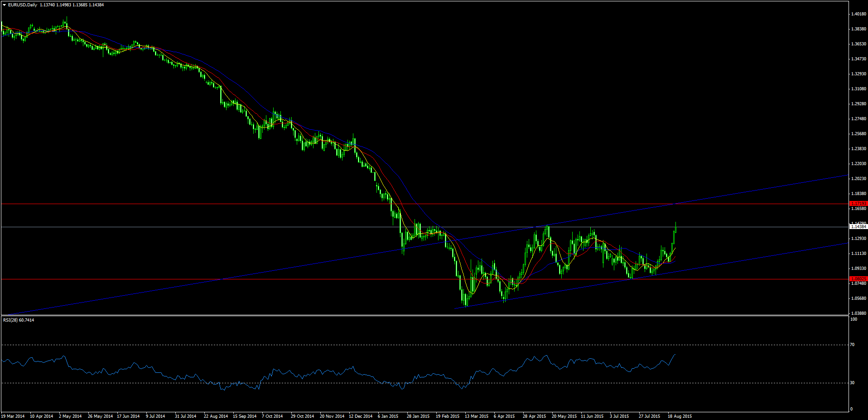Click the 17 Jun 2014 date label
Screen dimensions: 868x420
coord(128,416)
